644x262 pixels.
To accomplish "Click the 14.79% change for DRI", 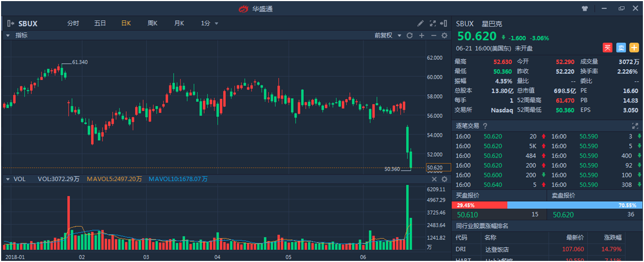I will point(612,249).
